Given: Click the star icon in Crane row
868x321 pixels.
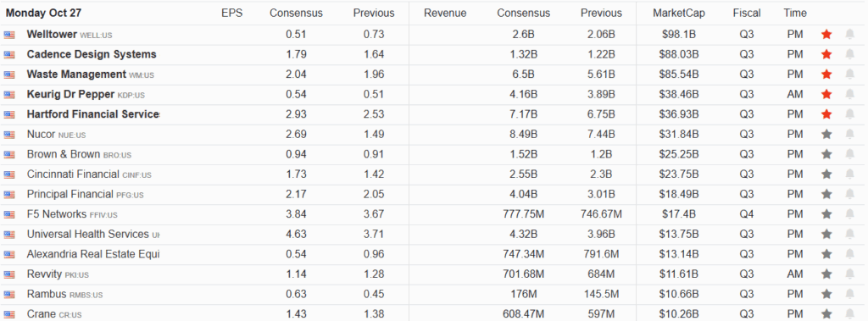Looking at the screenshot, I should pos(826,314).
